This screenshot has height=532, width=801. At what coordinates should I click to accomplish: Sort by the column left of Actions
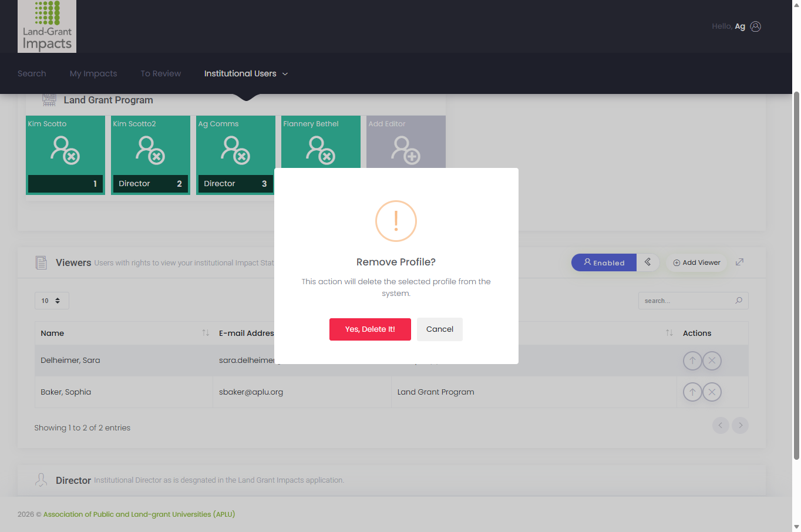669,333
